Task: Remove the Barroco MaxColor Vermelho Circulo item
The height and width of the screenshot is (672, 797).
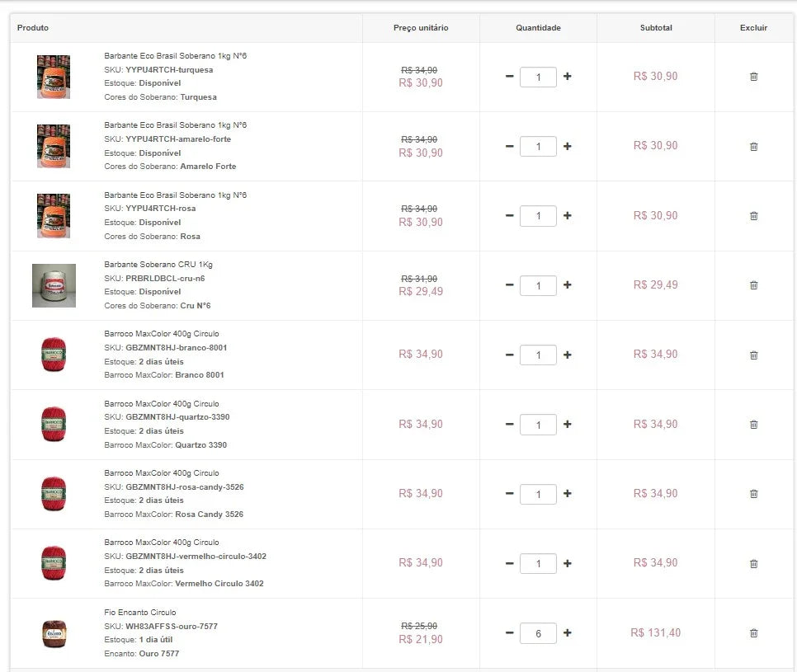Action: [753, 563]
